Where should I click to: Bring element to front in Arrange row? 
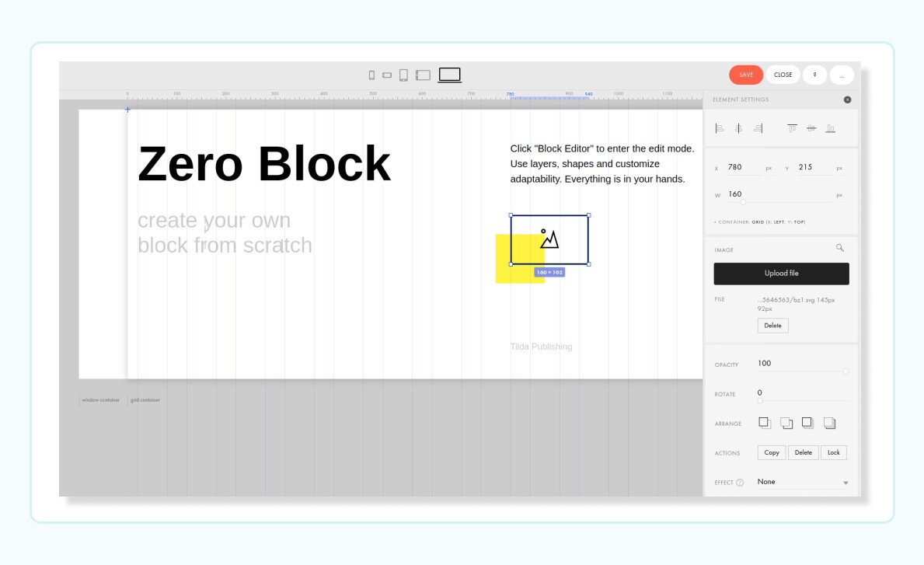(x=808, y=423)
